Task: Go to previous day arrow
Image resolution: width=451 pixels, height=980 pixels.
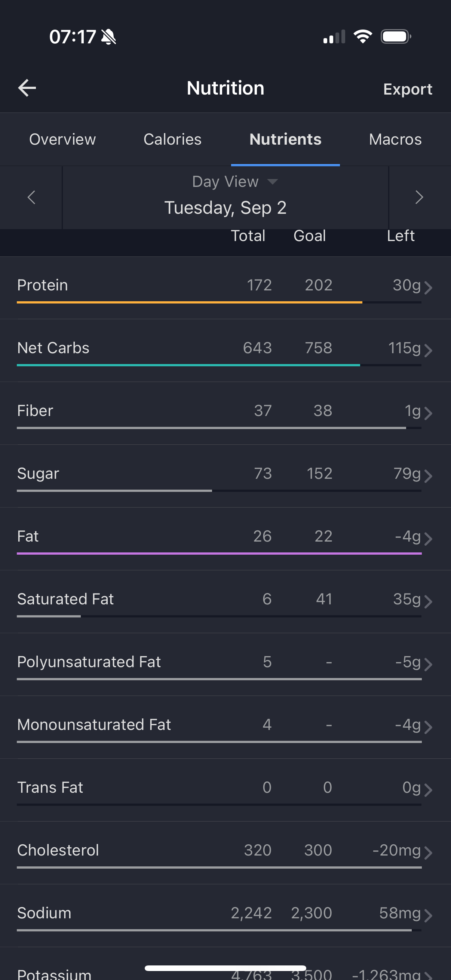Action: pyautogui.click(x=31, y=197)
